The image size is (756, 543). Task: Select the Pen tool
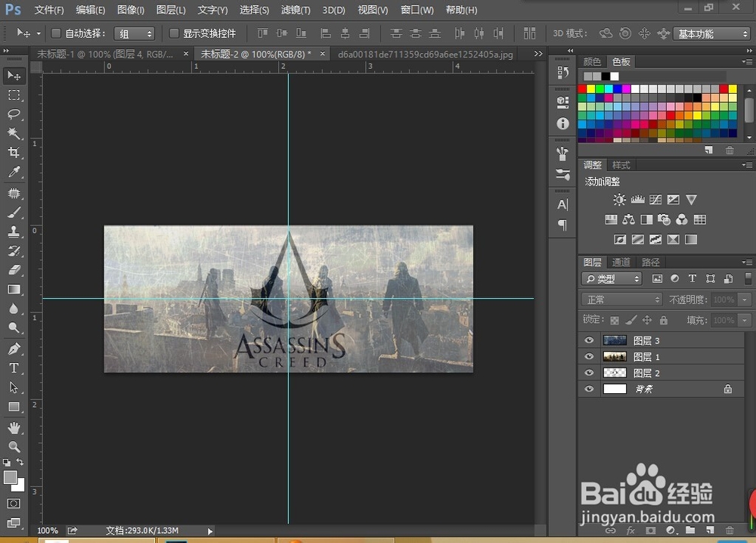point(14,349)
